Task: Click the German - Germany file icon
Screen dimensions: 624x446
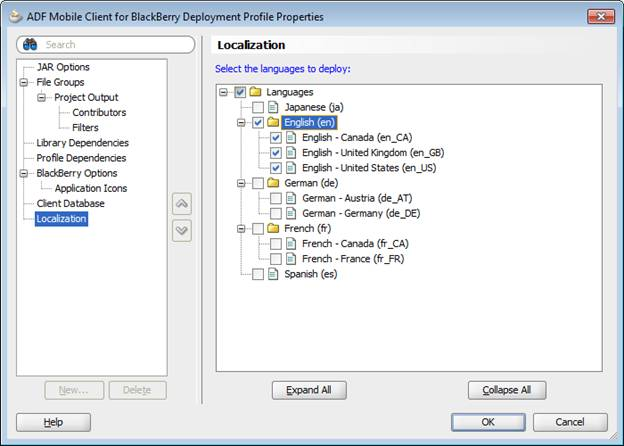Action: click(x=291, y=213)
